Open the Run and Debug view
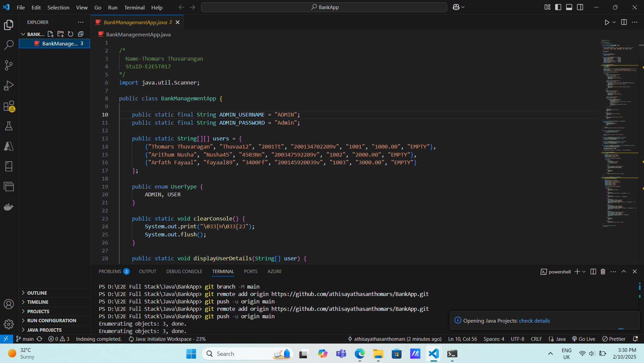This screenshot has height=363, width=644. 9,86
